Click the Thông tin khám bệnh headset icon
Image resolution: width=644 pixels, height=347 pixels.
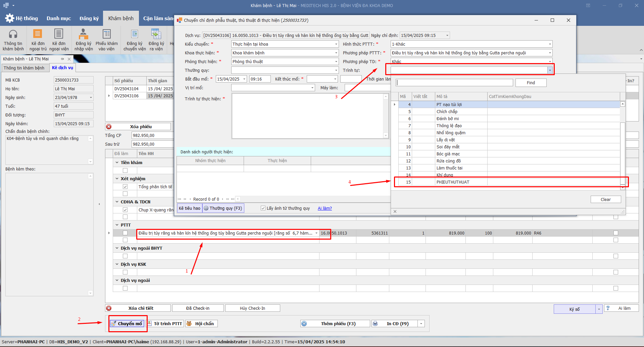point(13,35)
